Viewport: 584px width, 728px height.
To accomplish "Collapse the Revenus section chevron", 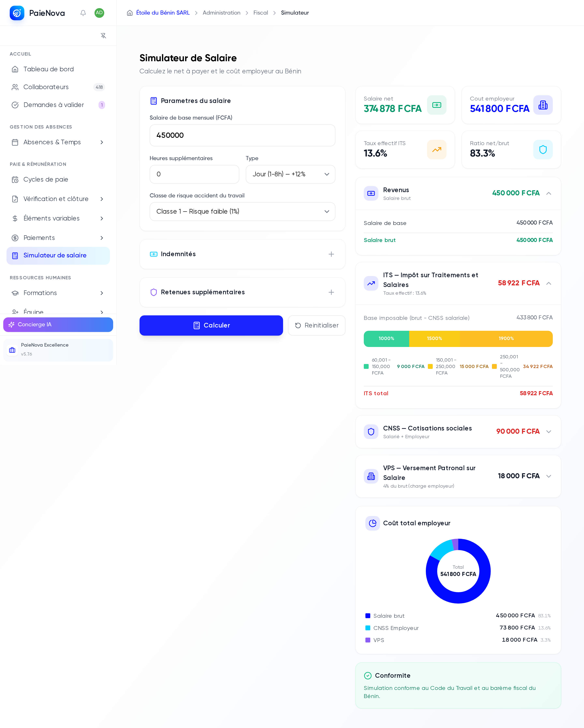I will (x=549, y=194).
